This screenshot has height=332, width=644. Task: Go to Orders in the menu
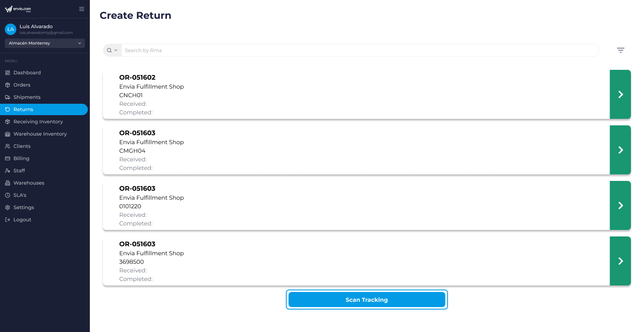click(x=22, y=85)
